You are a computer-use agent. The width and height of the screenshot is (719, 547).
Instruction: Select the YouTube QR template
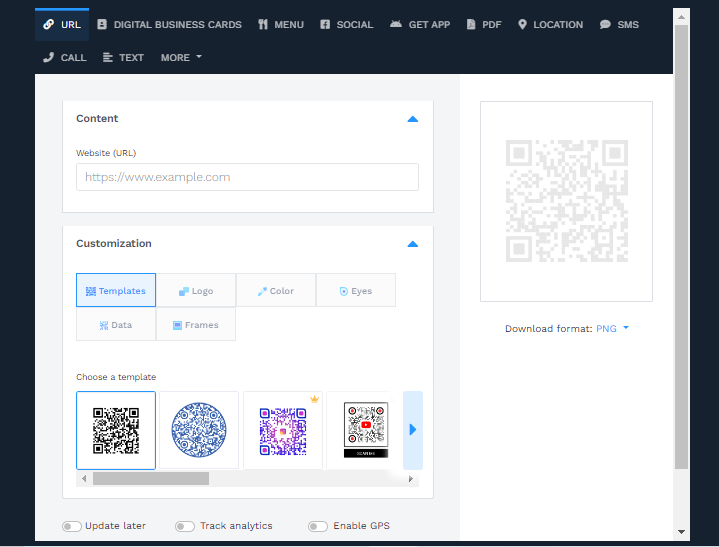coord(366,430)
